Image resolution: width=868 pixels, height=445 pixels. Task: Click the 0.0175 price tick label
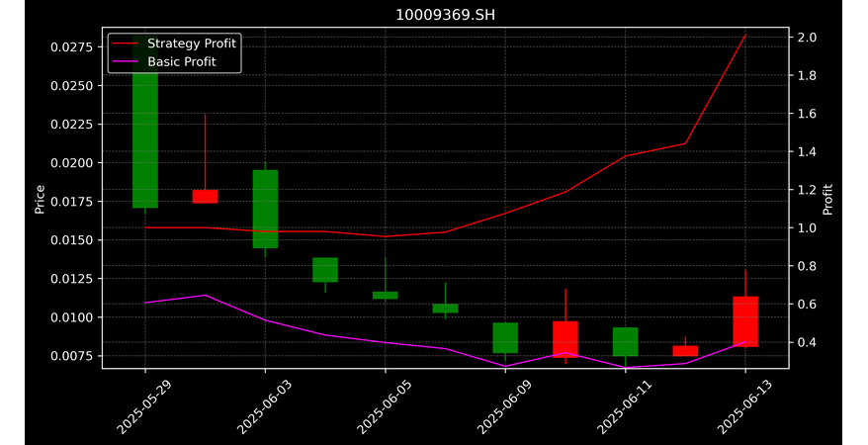72,202
